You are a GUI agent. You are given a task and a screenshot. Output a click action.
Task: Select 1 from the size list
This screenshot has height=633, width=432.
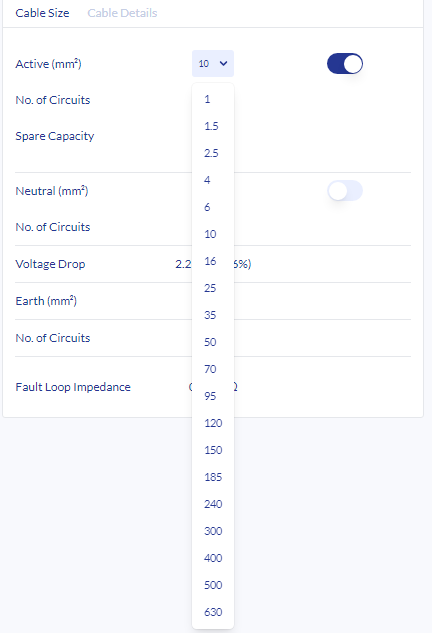[213, 99]
